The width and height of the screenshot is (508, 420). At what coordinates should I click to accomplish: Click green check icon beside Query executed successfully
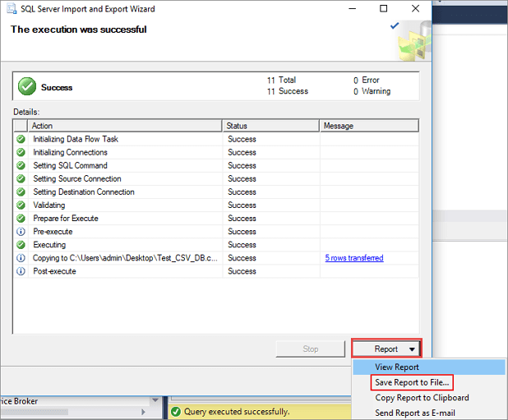[176, 411]
